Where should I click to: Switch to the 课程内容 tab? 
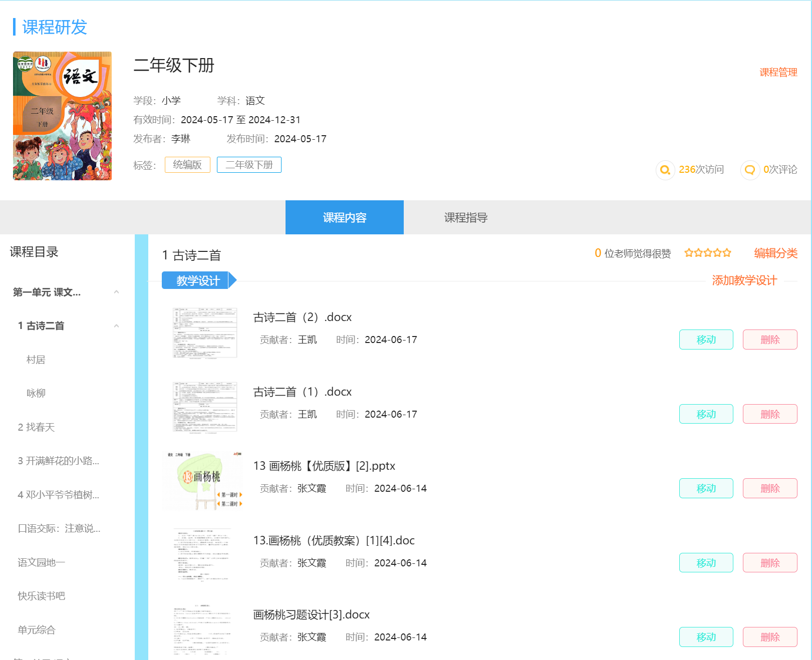345,217
